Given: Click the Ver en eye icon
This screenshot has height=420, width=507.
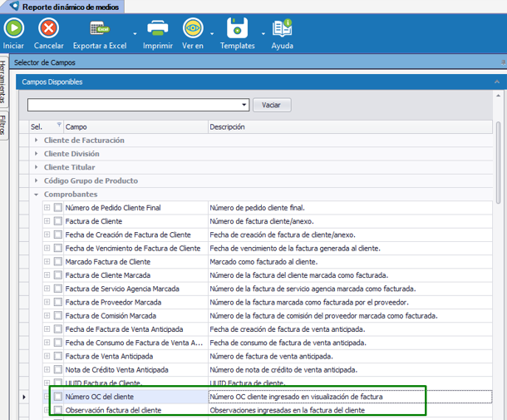Looking at the screenshot, I should coord(193,29).
